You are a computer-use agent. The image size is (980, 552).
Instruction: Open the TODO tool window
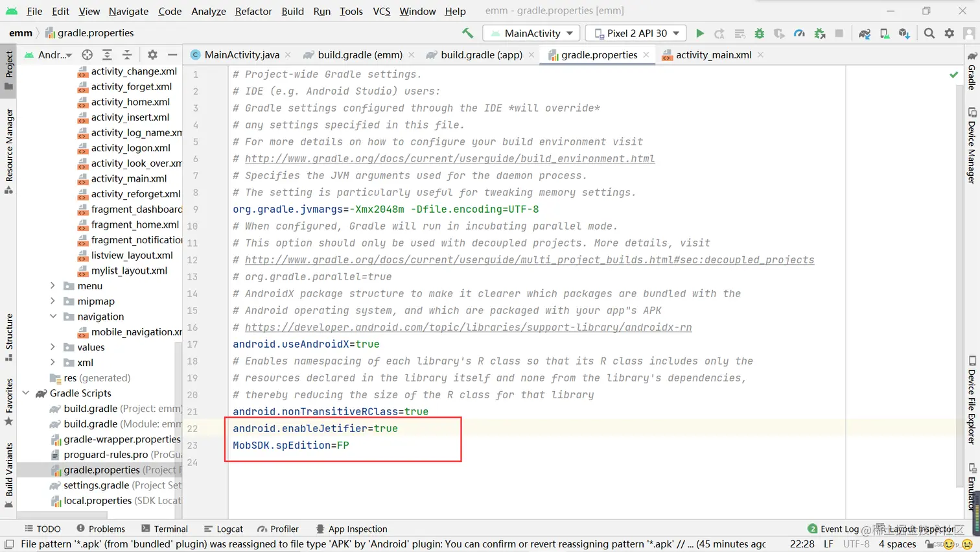click(42, 529)
